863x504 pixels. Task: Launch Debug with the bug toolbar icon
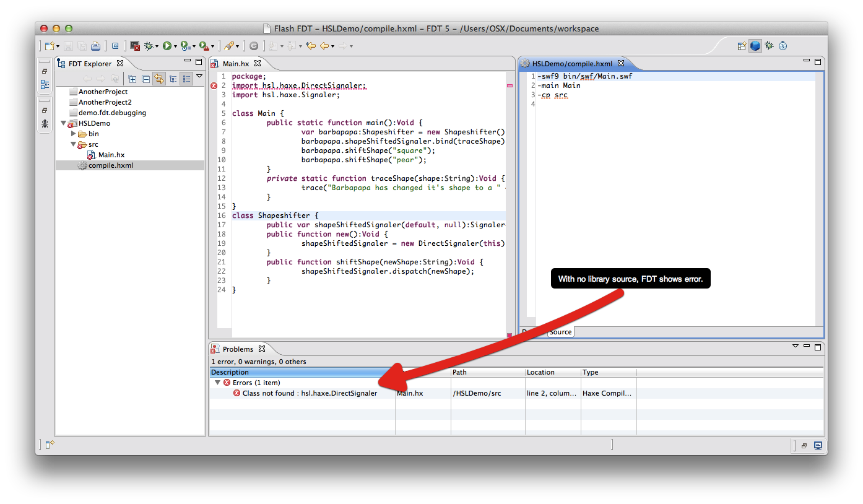pos(149,46)
